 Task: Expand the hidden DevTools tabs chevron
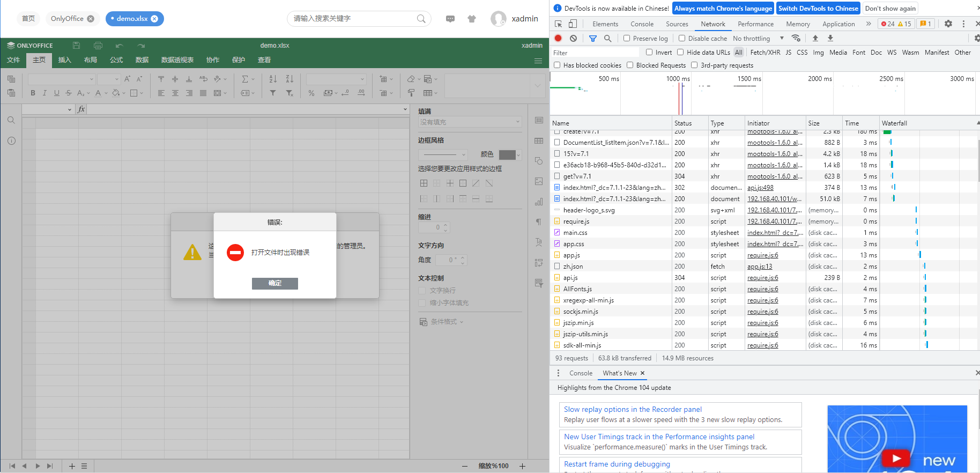tap(868, 24)
